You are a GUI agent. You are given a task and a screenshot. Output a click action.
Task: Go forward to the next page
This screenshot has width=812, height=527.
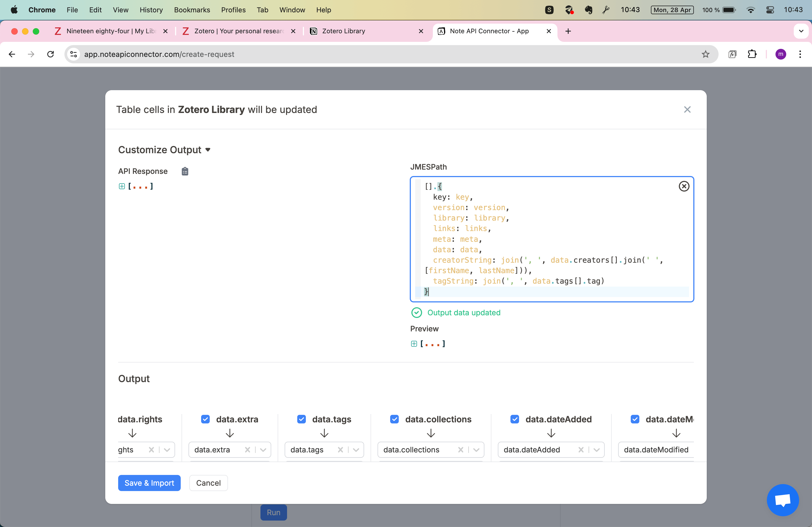(x=31, y=54)
